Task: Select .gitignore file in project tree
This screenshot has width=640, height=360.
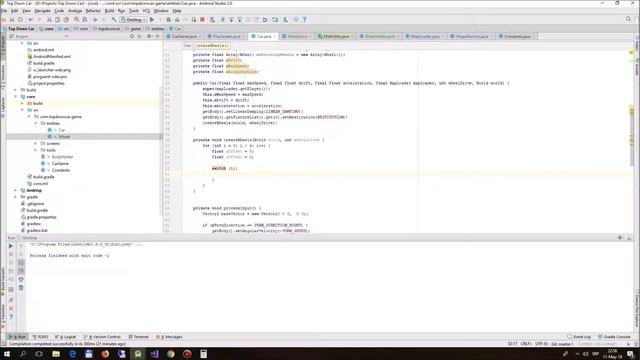Action: pos(36,204)
